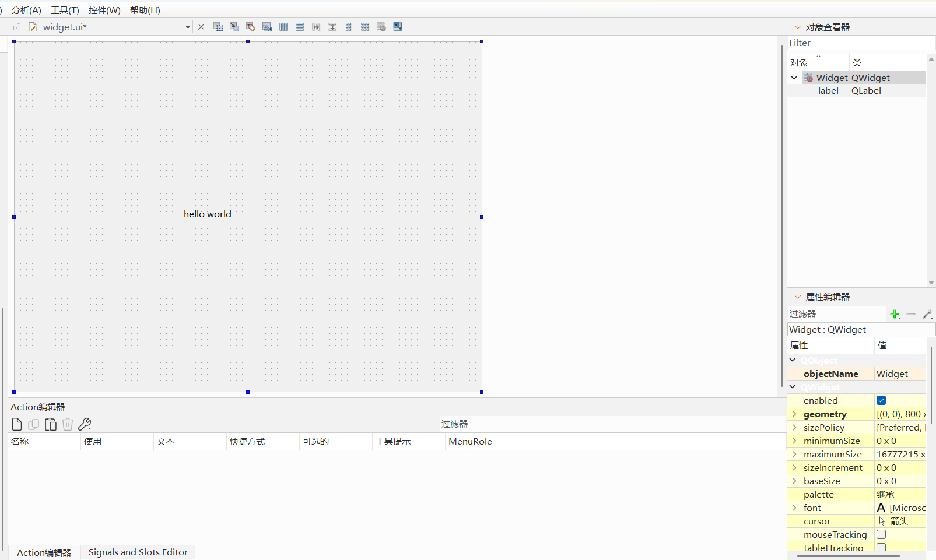Open the 工具(T) menu

(x=65, y=10)
